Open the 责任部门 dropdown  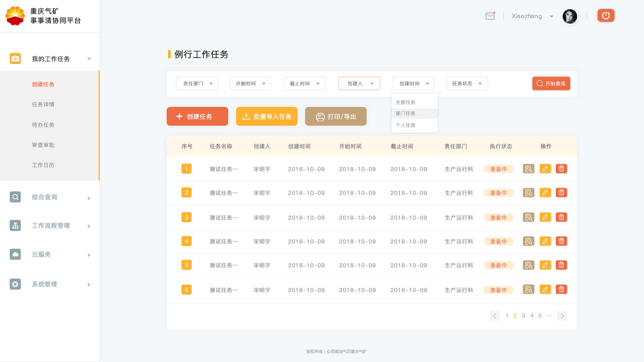coord(197,83)
